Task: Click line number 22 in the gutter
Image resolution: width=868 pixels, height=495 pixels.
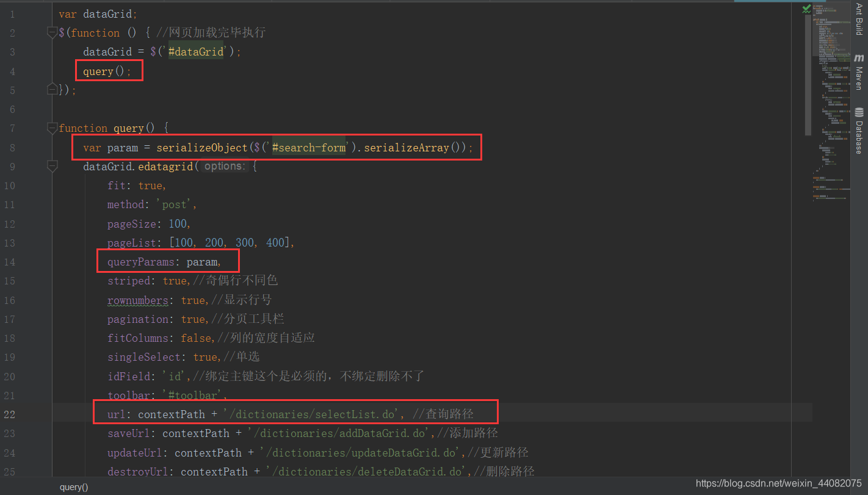Action: pyautogui.click(x=10, y=414)
